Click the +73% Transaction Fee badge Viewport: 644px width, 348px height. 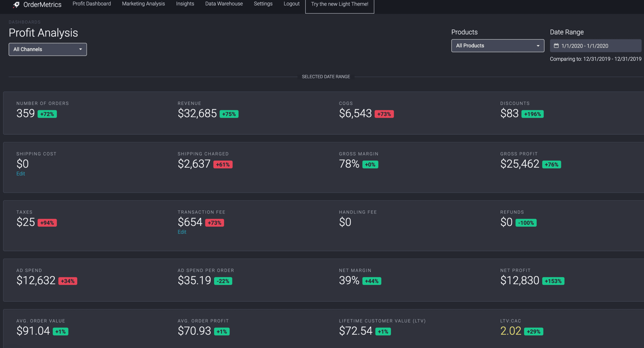coord(214,223)
